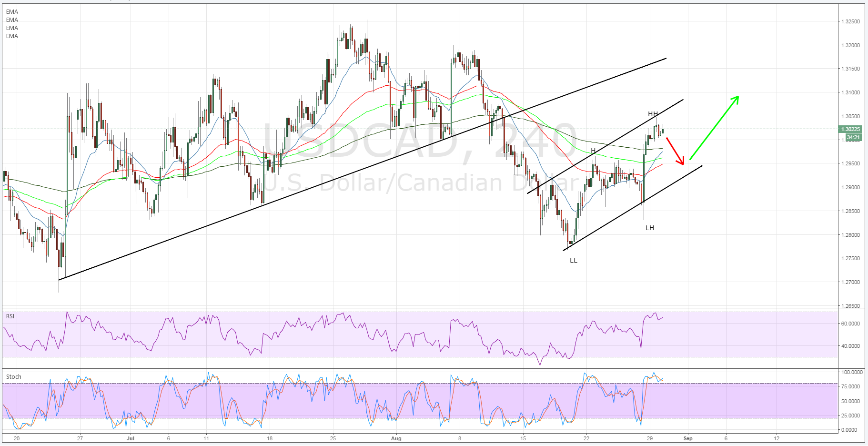Click the RSI 60.0000 scale label
The image size is (868, 446).
click(x=850, y=324)
